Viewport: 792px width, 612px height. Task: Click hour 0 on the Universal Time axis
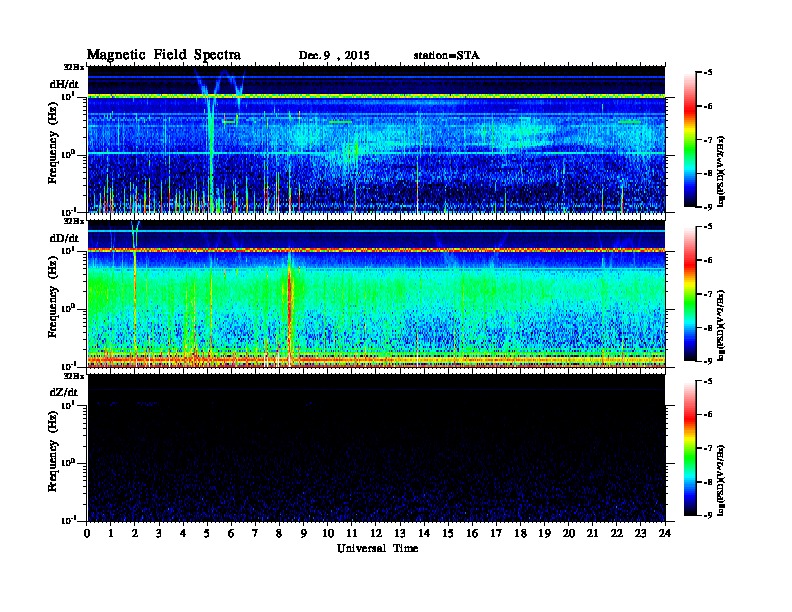pyautogui.click(x=87, y=533)
